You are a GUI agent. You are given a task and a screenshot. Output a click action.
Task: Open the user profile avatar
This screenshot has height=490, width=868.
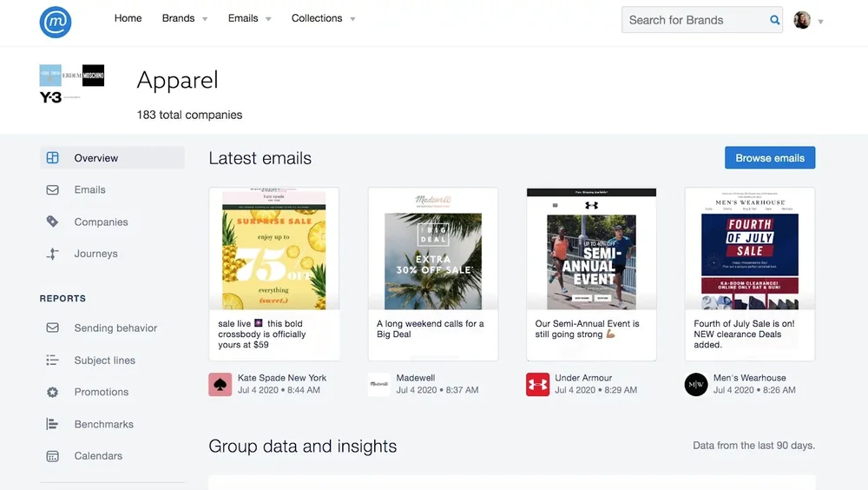801,20
